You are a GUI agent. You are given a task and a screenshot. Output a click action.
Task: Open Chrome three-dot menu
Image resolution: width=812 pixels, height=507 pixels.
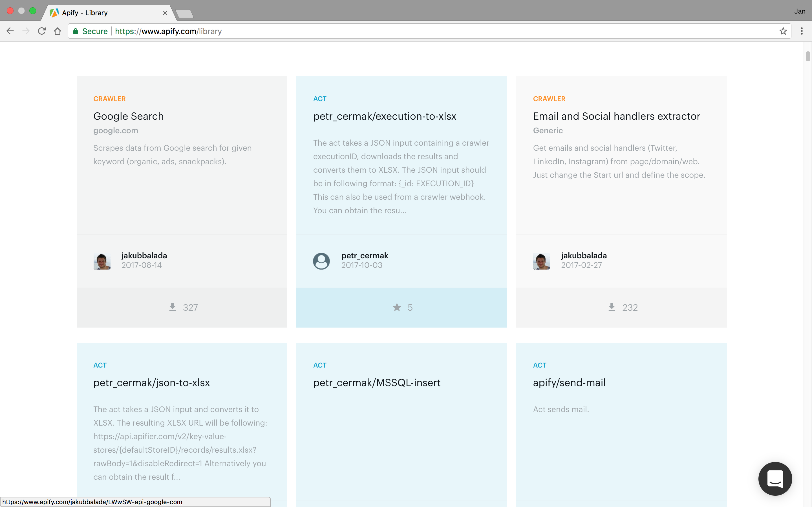802,31
